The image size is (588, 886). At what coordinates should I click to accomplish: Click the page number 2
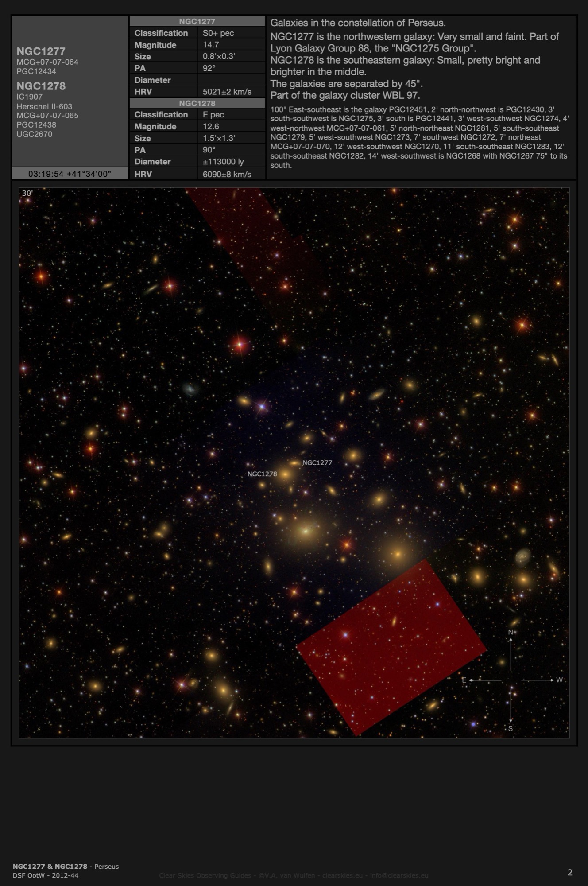click(x=570, y=872)
